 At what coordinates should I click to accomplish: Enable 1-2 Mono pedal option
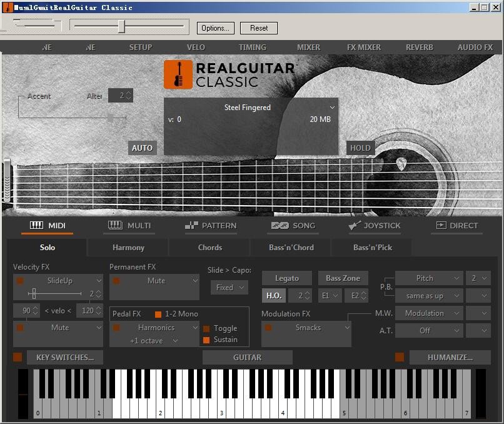tap(158, 314)
